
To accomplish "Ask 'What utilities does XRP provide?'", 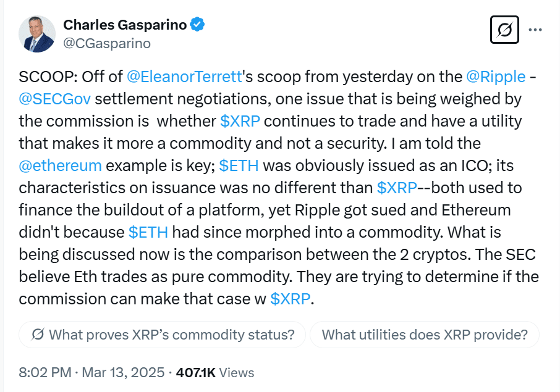I will click(425, 335).
